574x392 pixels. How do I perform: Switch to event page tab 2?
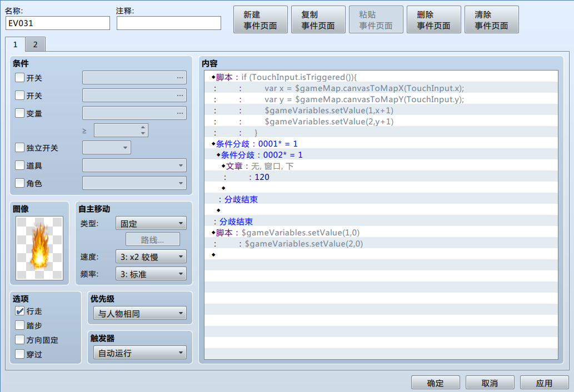coord(35,44)
